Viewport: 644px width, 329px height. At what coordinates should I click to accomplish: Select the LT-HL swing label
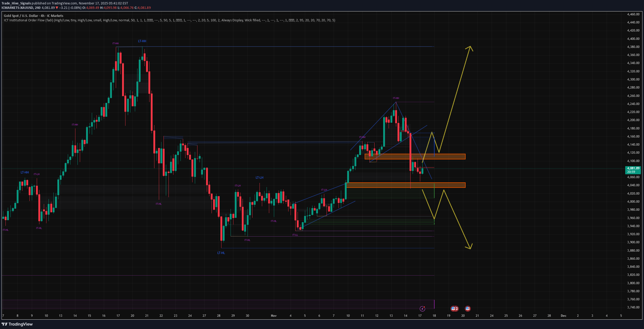coord(221,253)
